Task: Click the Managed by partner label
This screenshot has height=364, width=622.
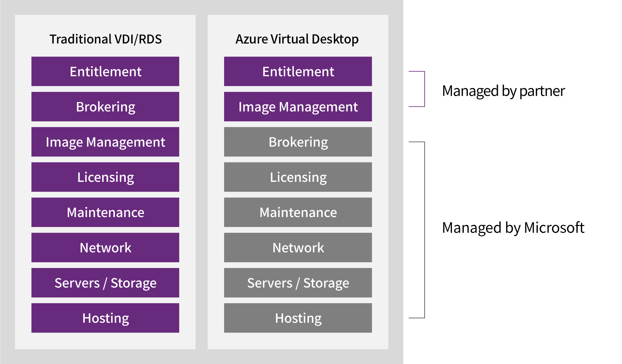Action: point(503,91)
